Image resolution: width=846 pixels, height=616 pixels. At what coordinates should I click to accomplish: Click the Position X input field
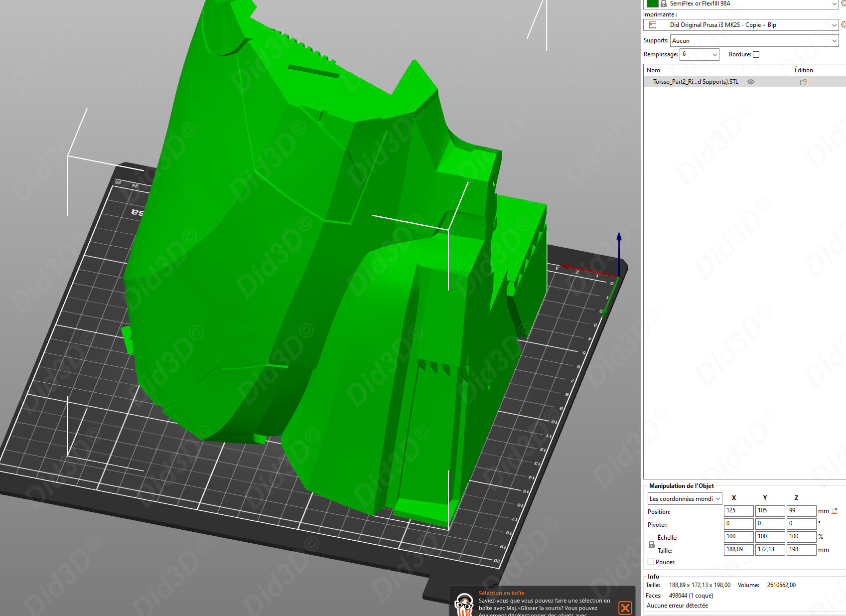[738, 511]
